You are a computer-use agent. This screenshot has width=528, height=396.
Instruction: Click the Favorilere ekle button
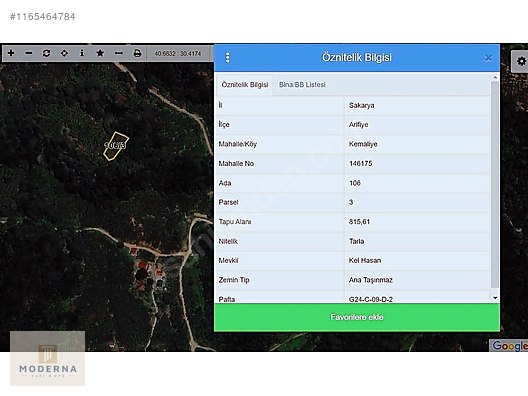[357, 317]
